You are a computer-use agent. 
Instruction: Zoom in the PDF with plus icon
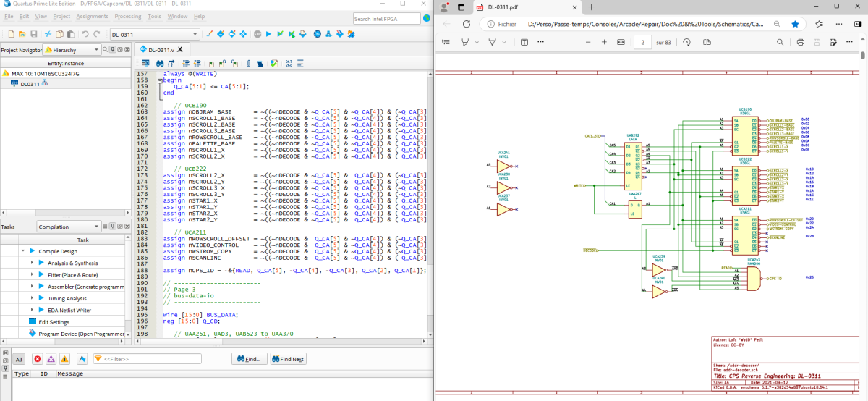604,42
